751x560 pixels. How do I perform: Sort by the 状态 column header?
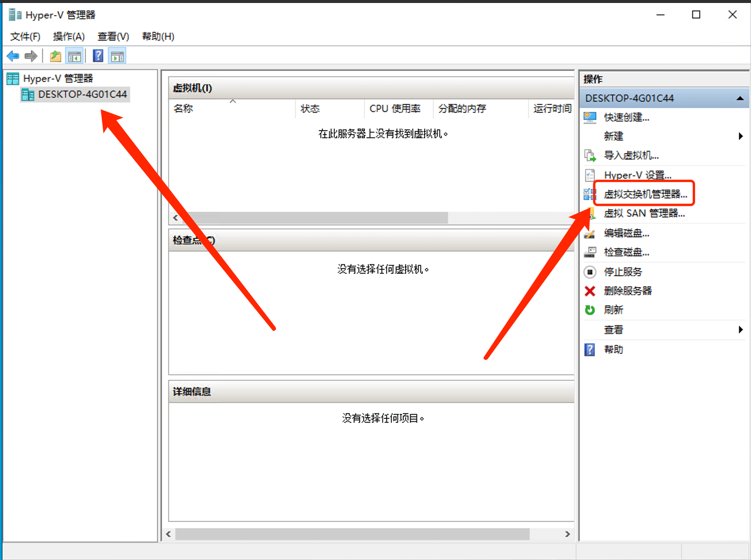[330, 109]
